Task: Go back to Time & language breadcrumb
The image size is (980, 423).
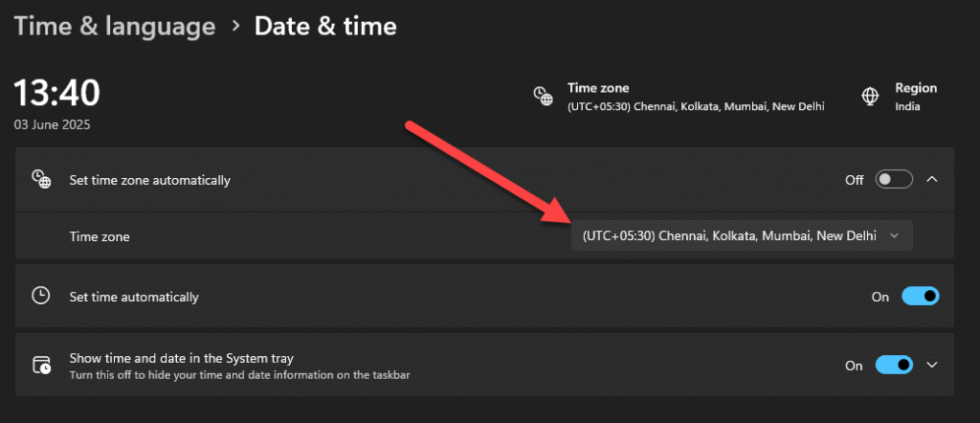Action: click(x=115, y=26)
